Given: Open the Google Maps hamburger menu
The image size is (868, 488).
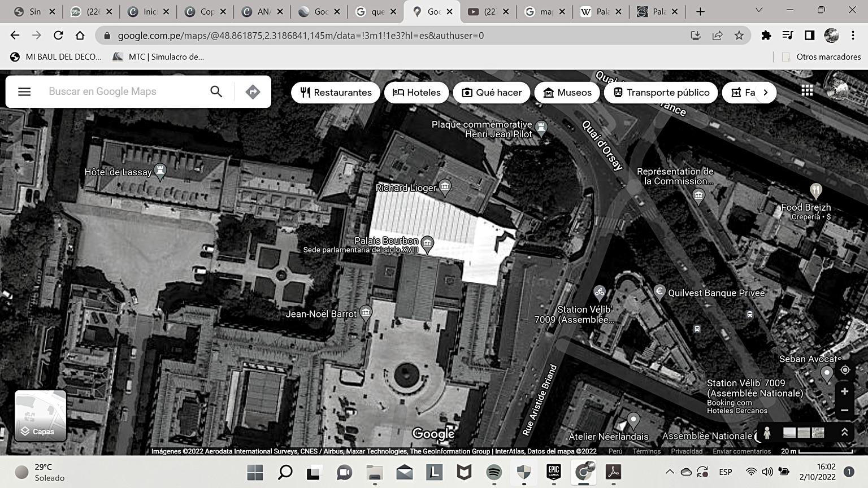Looking at the screenshot, I should 24,91.
